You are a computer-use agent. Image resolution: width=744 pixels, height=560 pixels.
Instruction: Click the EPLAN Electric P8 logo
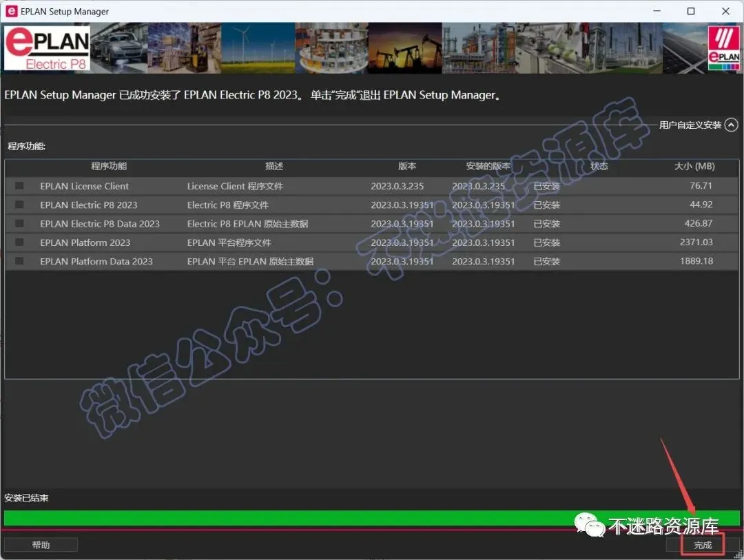[x=47, y=48]
